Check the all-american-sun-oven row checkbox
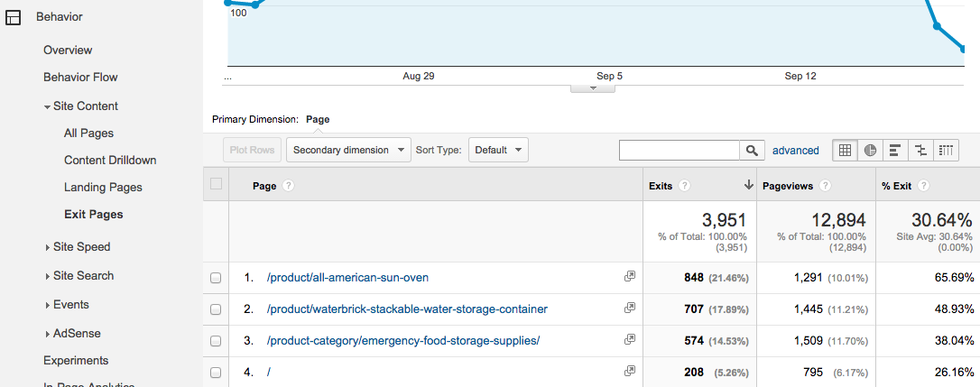Image resolution: width=980 pixels, height=387 pixels. (x=216, y=278)
